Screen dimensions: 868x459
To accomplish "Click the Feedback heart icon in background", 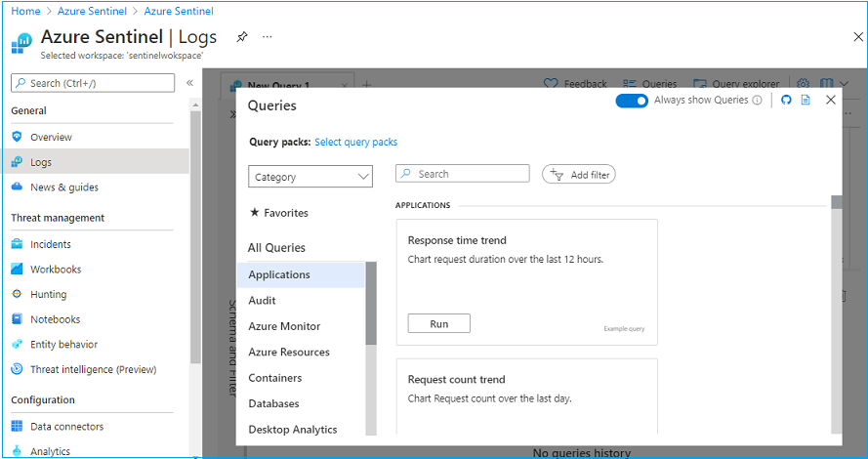I will click(551, 84).
